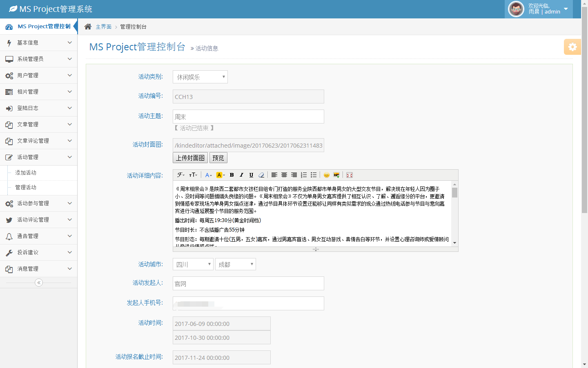The width and height of the screenshot is (588, 368).
Task: Expand the 用户管理 sidebar menu
Action: [x=39, y=76]
